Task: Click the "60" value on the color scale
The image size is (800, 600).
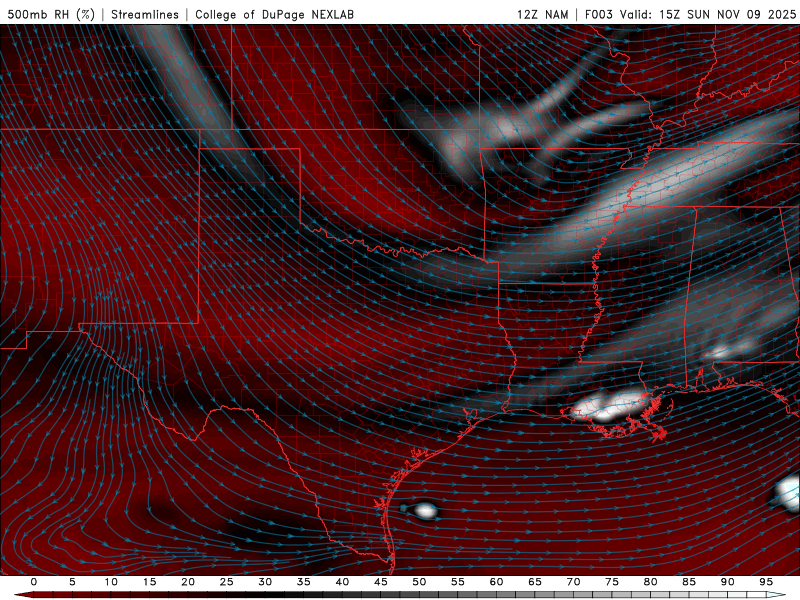Action: [496, 582]
